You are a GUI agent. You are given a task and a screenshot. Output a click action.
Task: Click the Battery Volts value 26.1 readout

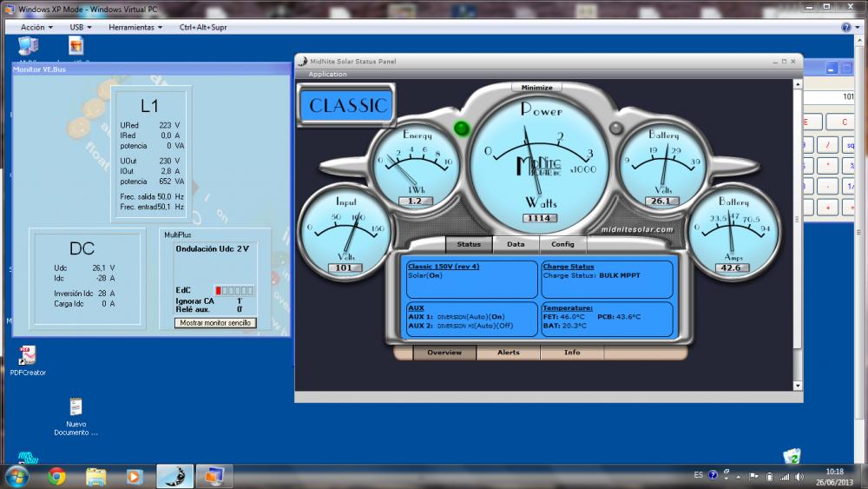click(661, 201)
